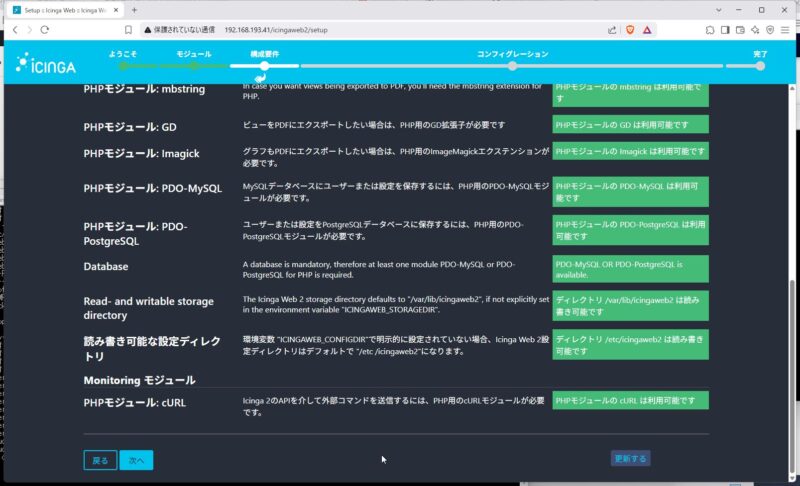The image size is (800, 486).
Task: Open the tab search dropdown chevron
Action: pyautogui.click(x=718, y=10)
